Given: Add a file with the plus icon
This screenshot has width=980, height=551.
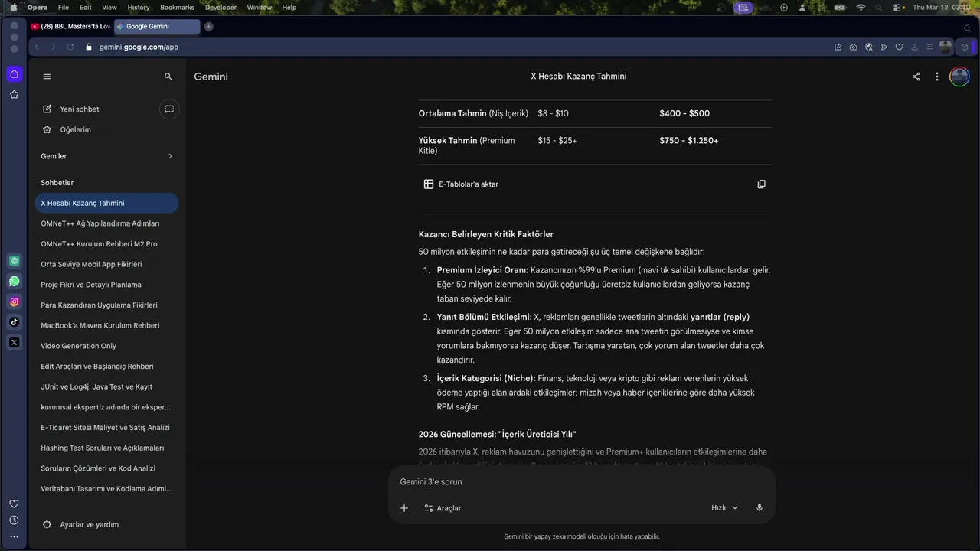Looking at the screenshot, I should click(404, 508).
